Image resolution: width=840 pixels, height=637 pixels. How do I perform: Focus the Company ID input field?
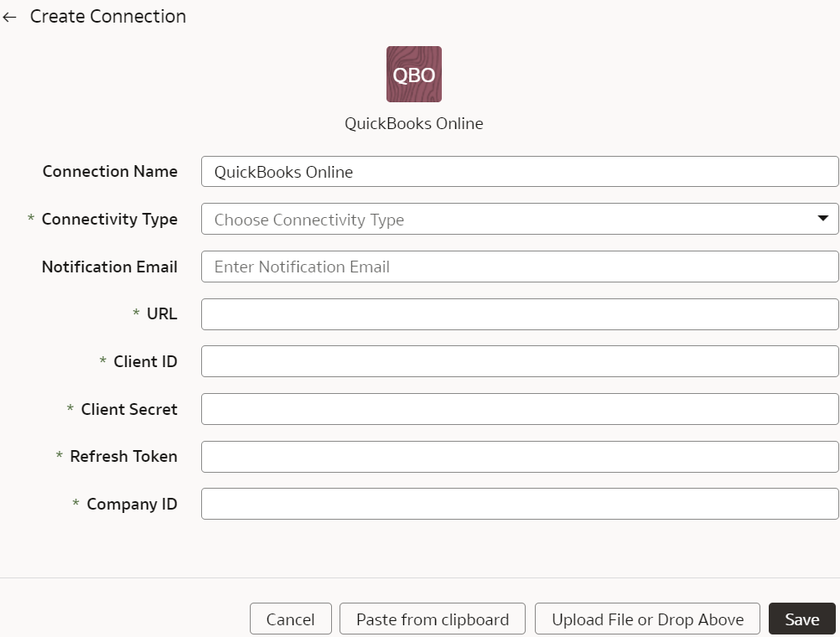pos(520,504)
